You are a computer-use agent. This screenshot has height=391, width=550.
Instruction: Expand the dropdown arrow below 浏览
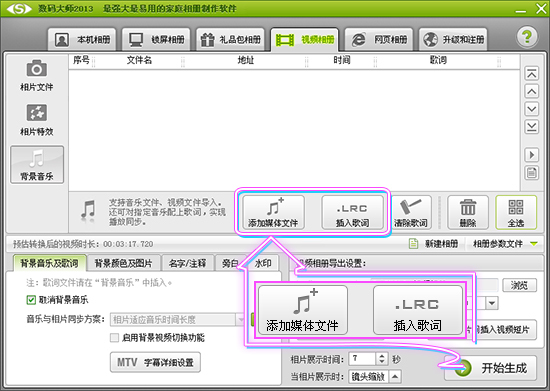(x=492, y=303)
